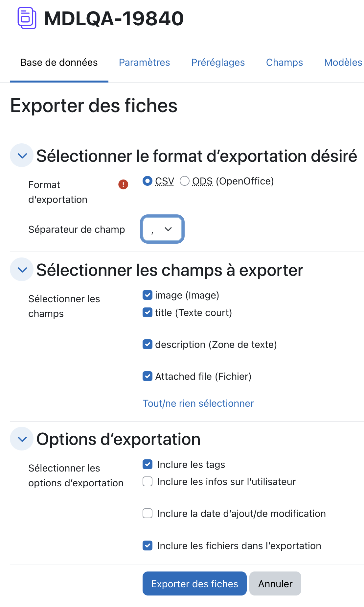
Task: Enable Inclure la date d'ajout/de modification
Action: coord(148,513)
